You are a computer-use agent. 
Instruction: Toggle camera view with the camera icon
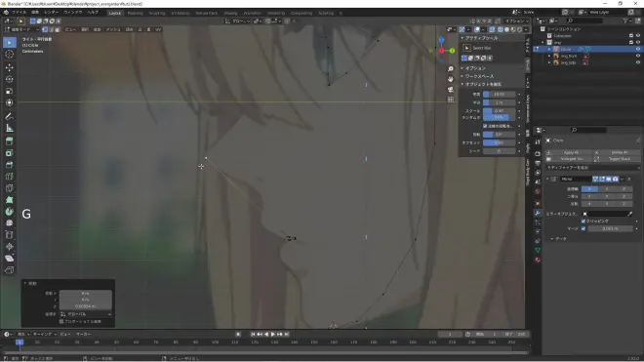pos(451,89)
